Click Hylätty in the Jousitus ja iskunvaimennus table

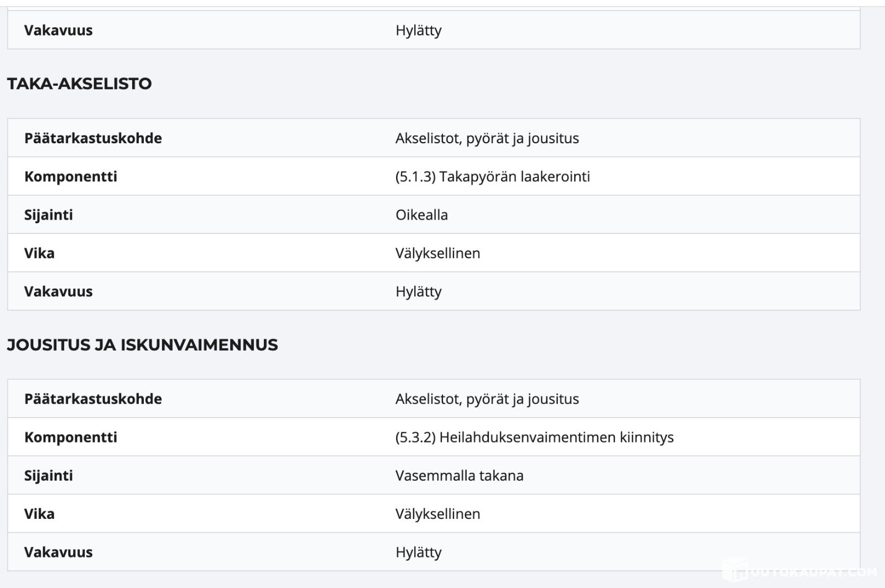tap(418, 552)
